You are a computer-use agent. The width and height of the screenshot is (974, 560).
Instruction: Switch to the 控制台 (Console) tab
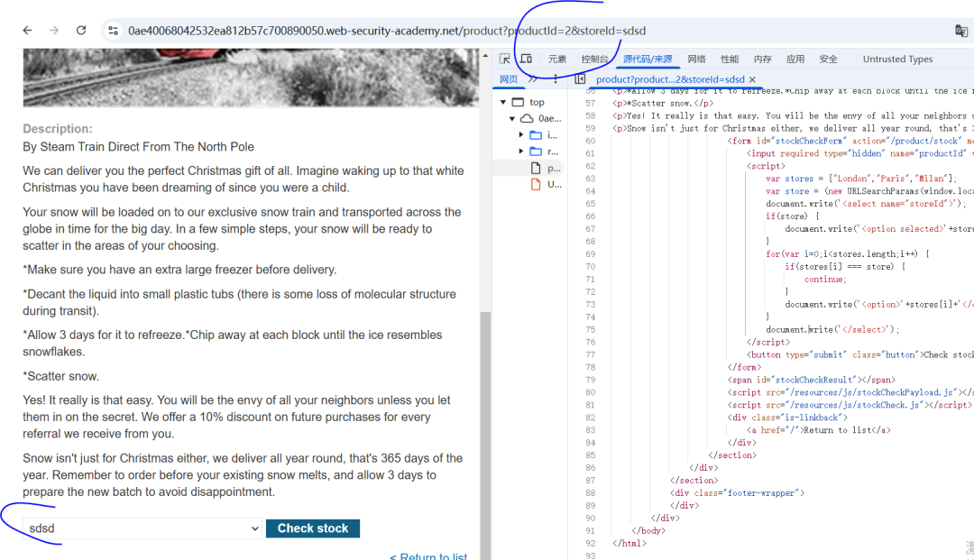(594, 59)
